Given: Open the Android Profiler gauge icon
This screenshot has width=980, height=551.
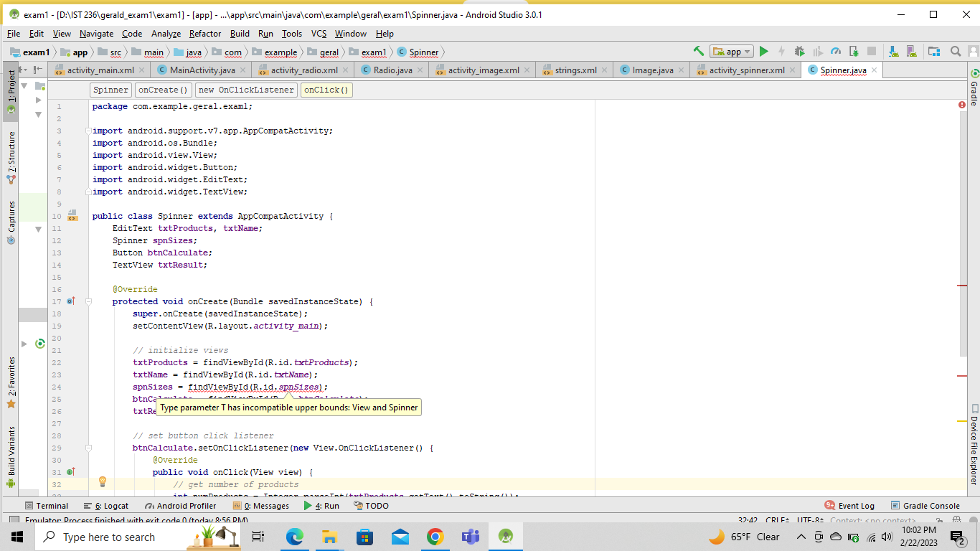Looking at the screenshot, I should 834,52.
